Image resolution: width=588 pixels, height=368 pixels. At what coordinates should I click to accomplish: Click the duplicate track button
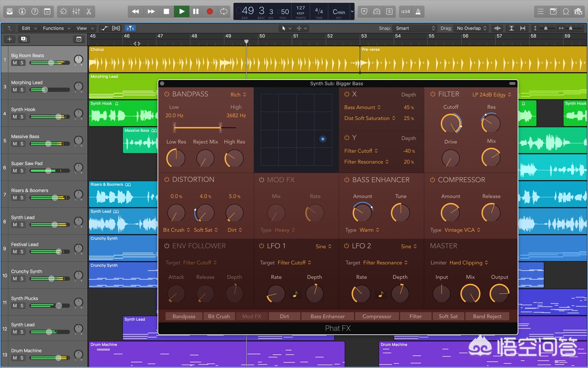click(x=24, y=39)
